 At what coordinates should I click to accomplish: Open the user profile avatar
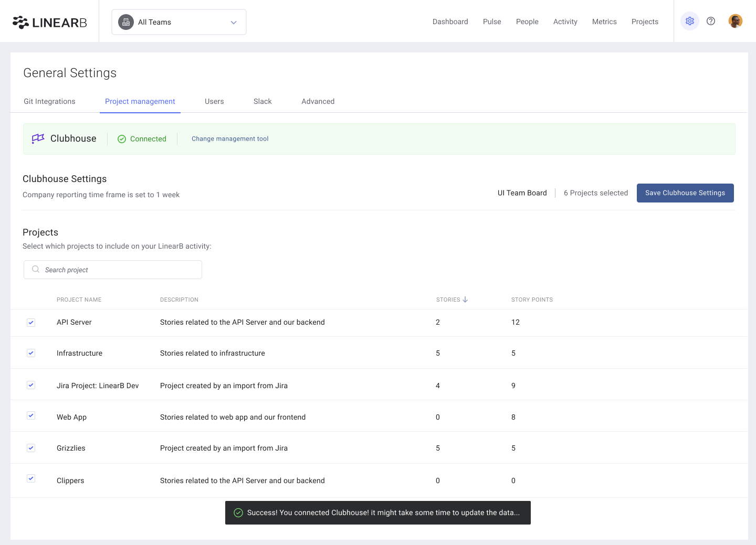click(x=736, y=21)
